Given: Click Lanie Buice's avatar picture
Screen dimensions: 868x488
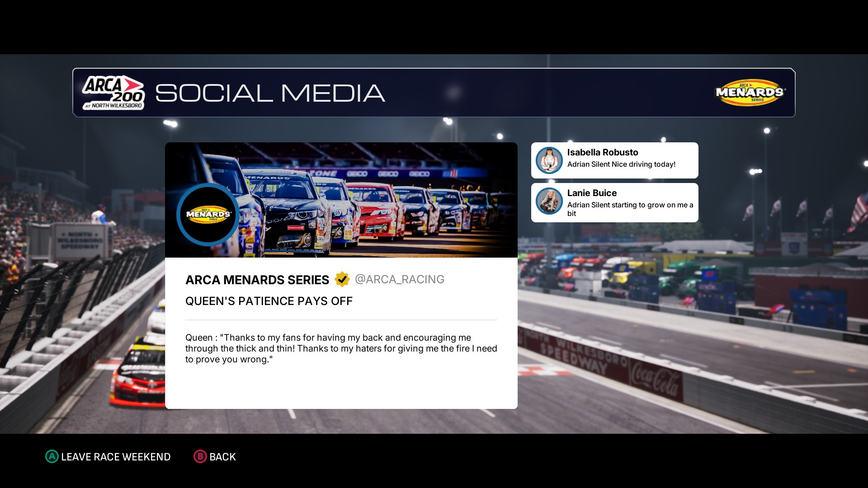Looking at the screenshot, I should coord(549,201).
